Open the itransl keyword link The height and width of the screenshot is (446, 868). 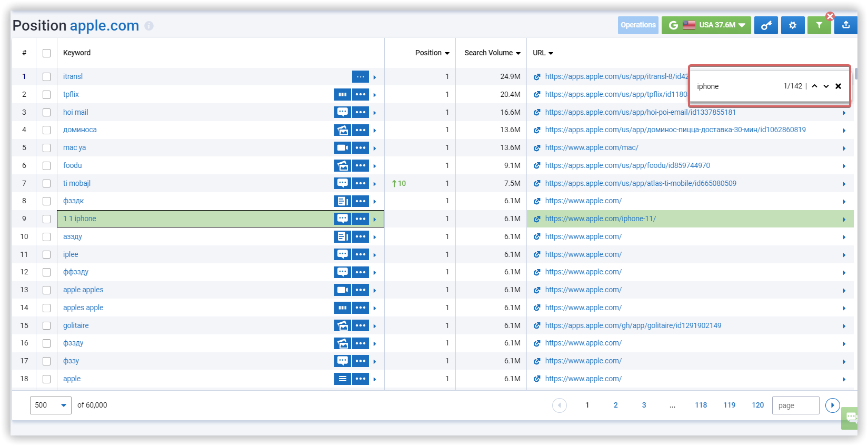pyautogui.click(x=73, y=76)
